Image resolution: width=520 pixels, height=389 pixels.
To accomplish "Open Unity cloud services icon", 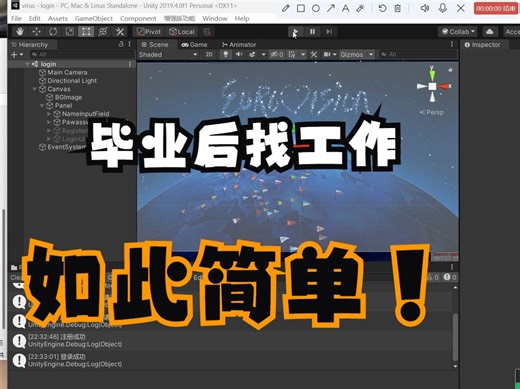I will coord(490,32).
